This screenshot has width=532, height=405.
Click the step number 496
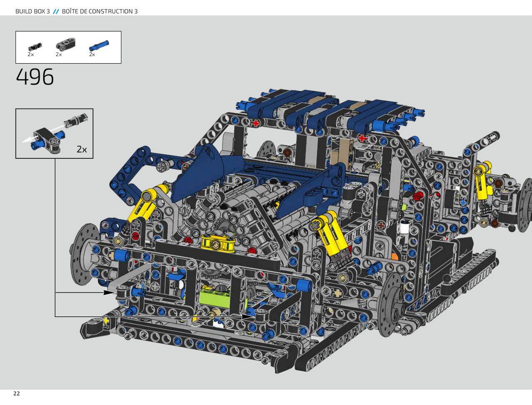click(x=35, y=77)
